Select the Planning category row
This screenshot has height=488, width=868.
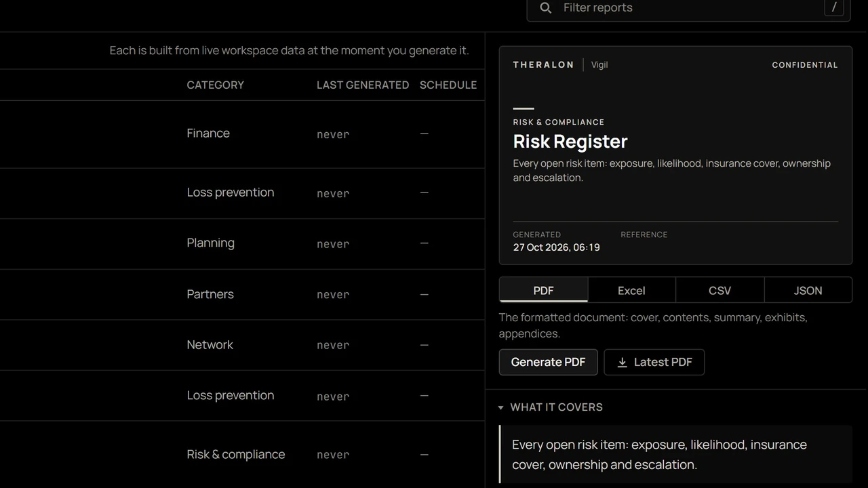pyautogui.click(x=242, y=244)
